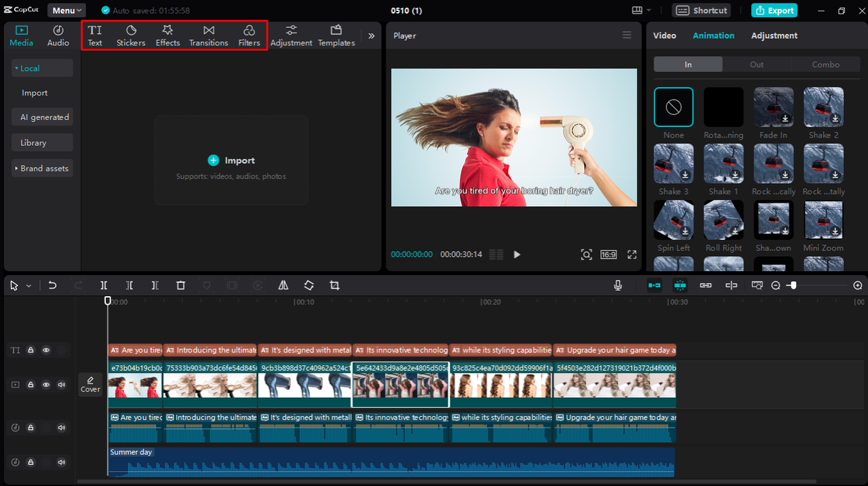Expand more tool tabs chevron
This screenshot has height=486, width=868.
pyautogui.click(x=371, y=36)
